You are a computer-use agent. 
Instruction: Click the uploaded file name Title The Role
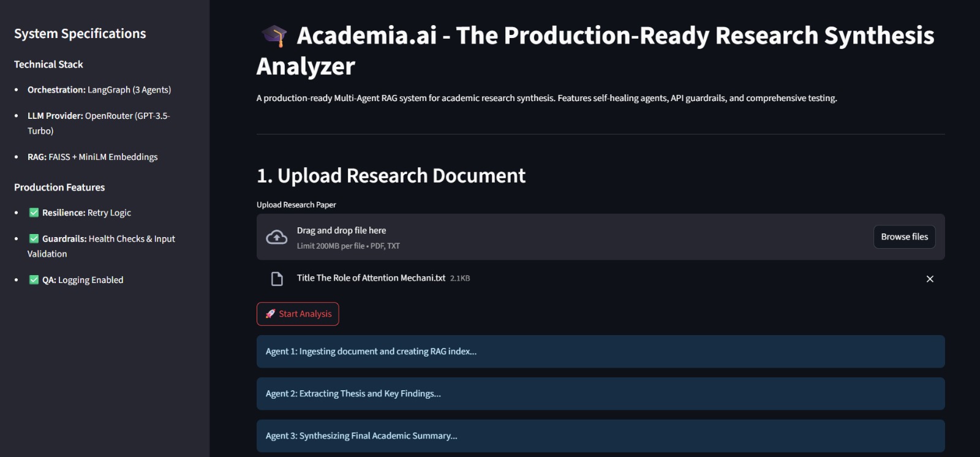[371, 278]
